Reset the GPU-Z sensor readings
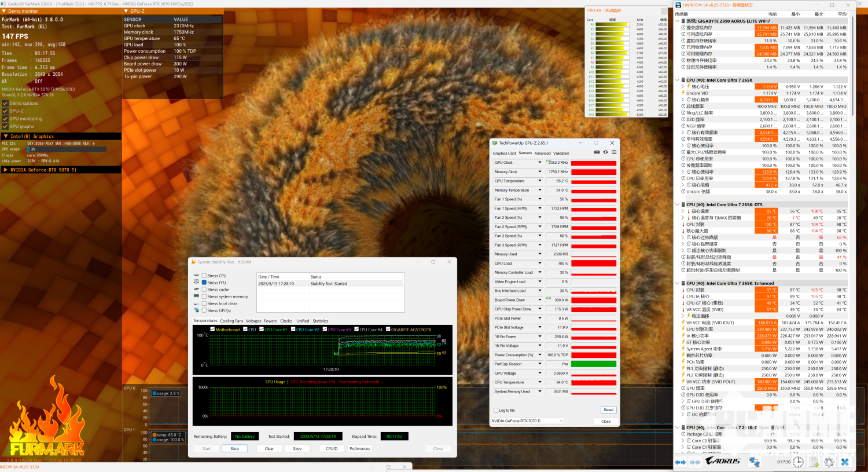 click(x=608, y=410)
